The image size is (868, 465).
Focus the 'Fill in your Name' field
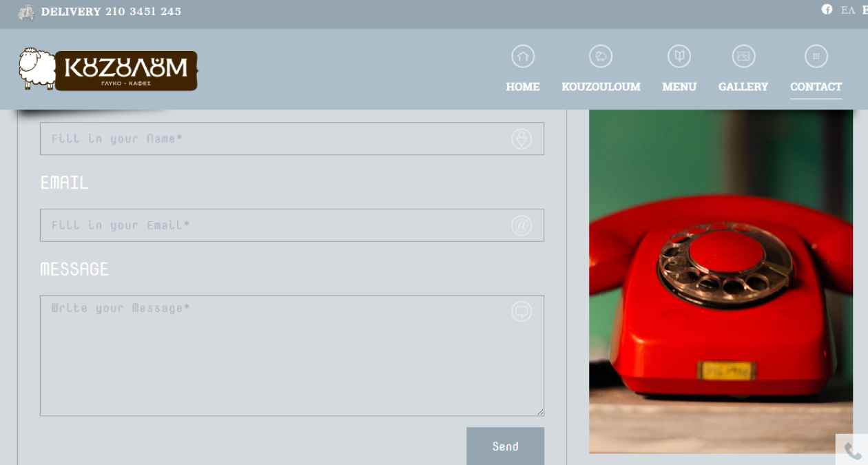pyautogui.click(x=276, y=138)
